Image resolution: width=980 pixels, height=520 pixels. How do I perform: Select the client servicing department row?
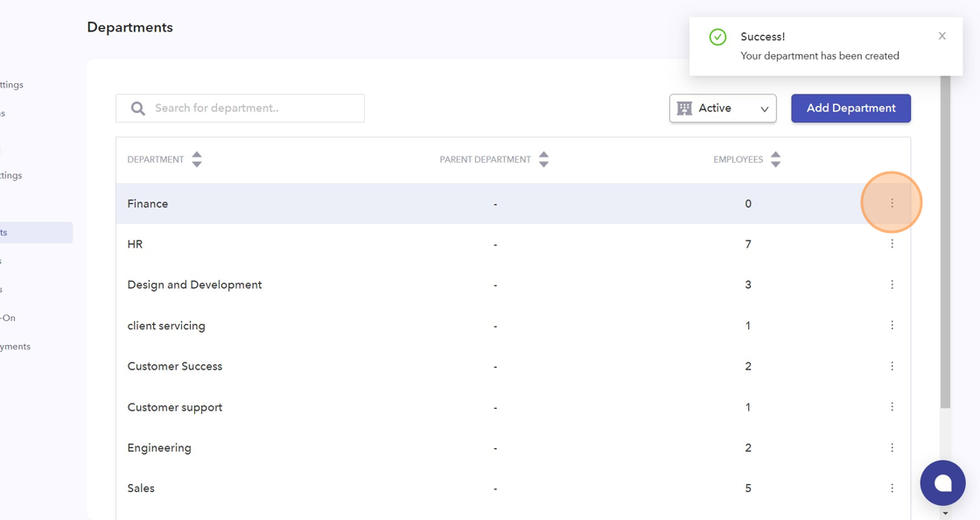point(166,326)
